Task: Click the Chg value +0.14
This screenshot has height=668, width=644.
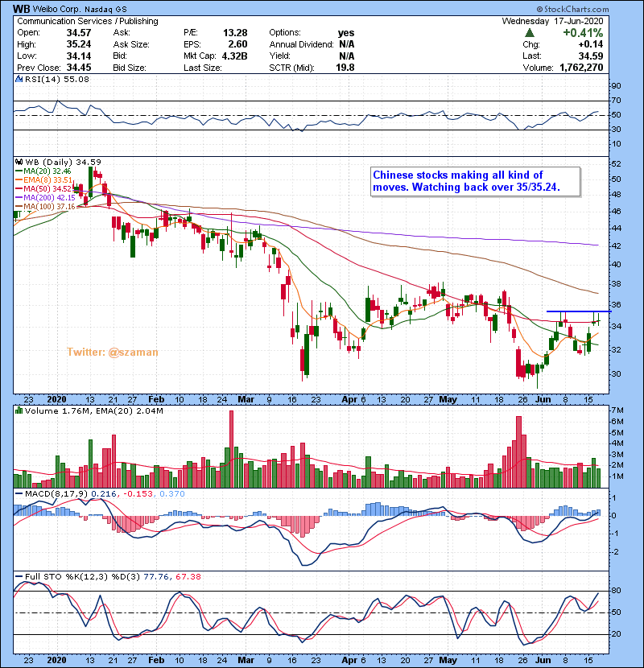Action: [591, 44]
